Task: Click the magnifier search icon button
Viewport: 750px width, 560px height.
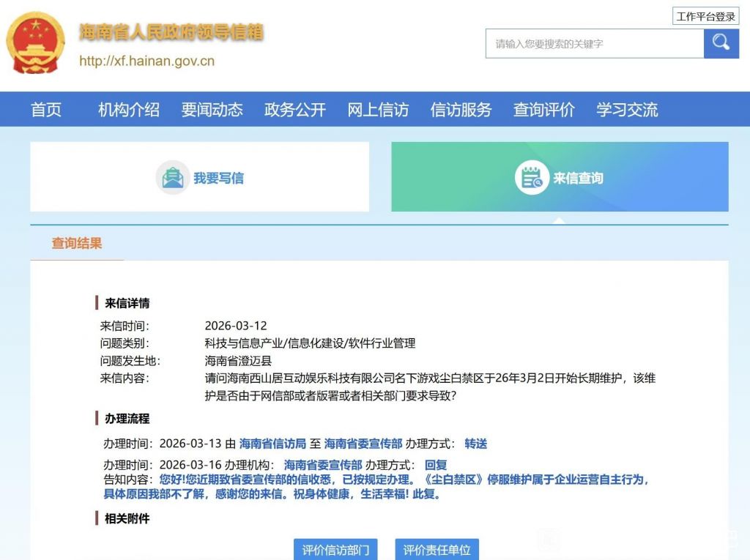Action: [721, 43]
